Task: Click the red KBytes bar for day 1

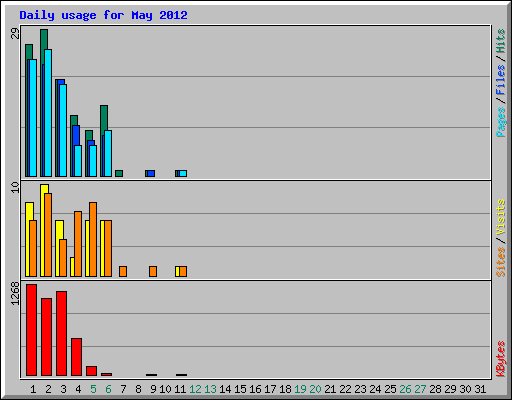Action: tap(31, 330)
